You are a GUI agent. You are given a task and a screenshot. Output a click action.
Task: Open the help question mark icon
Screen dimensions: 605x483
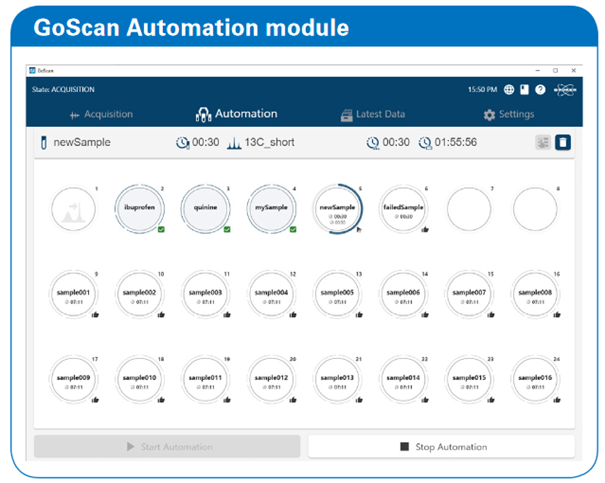point(540,90)
